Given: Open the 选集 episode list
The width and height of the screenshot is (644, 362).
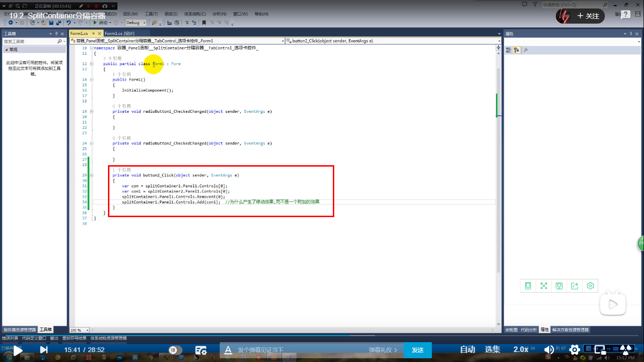Looking at the screenshot, I should tap(493, 349).
